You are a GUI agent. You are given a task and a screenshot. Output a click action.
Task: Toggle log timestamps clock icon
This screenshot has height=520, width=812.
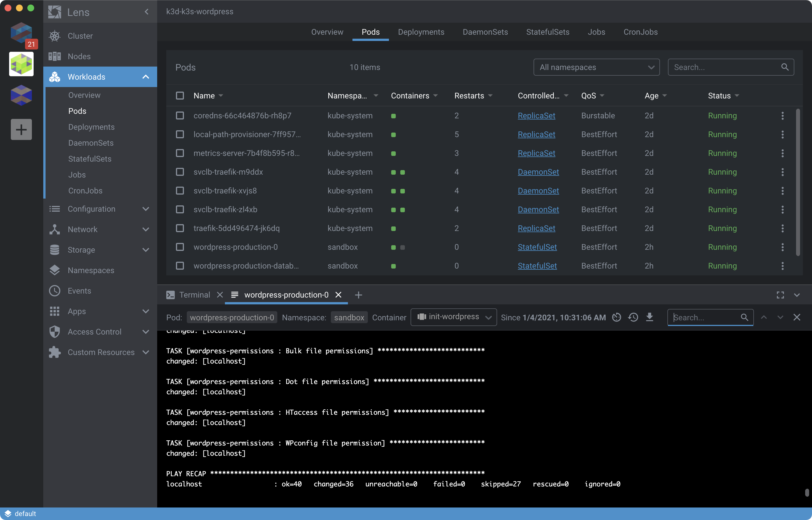click(617, 317)
